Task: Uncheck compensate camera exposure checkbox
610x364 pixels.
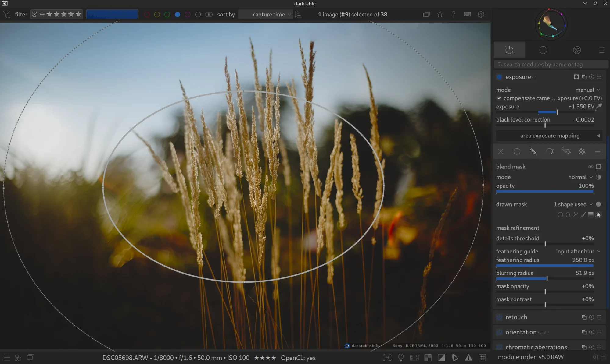Action: (499, 98)
